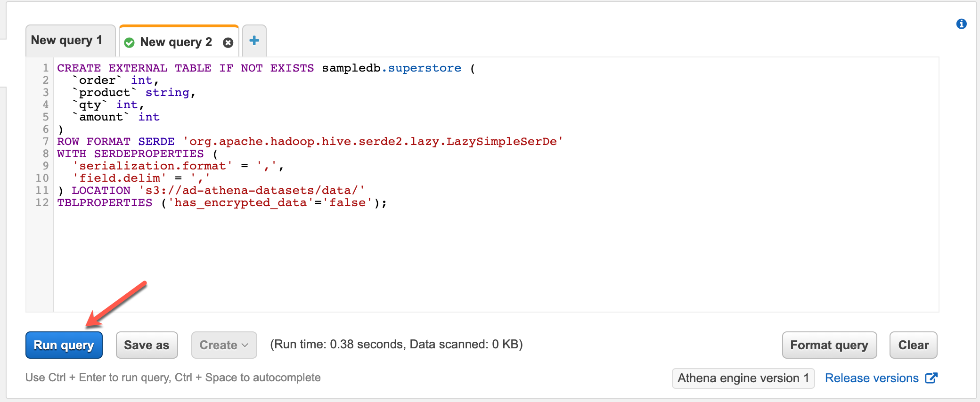Click the info icon in top-right corner

tap(961, 24)
